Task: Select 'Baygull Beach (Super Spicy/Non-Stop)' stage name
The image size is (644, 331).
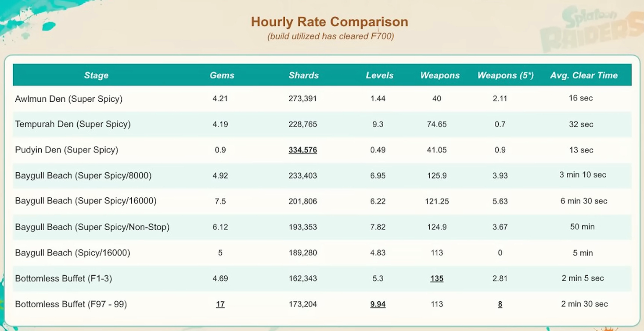Action: tap(92, 227)
